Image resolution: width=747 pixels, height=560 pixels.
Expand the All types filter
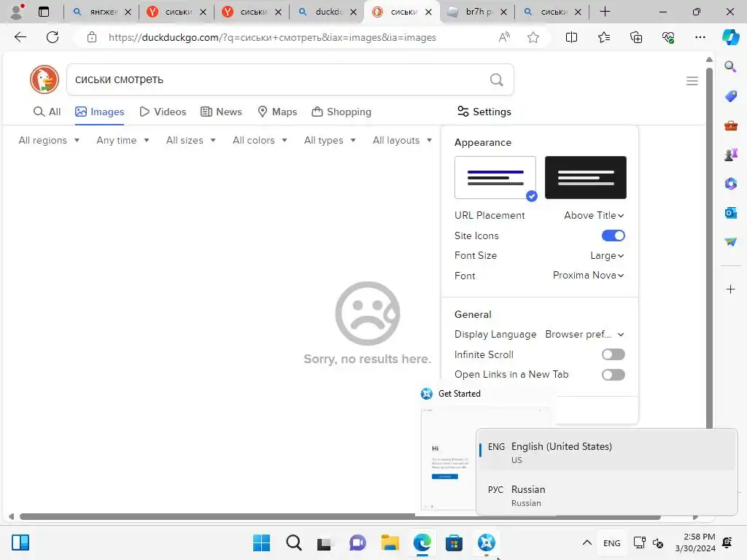tap(330, 141)
